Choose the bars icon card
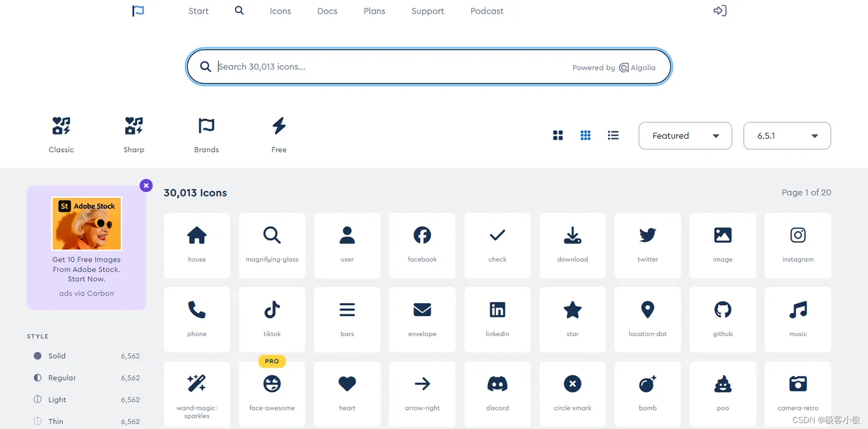The height and width of the screenshot is (429, 868). [347, 320]
